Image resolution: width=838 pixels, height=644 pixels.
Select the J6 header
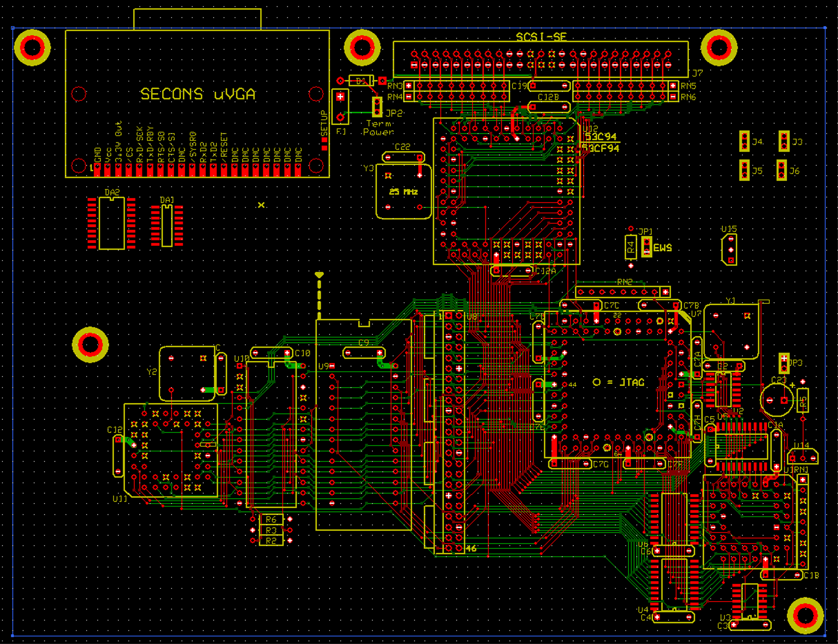point(782,170)
